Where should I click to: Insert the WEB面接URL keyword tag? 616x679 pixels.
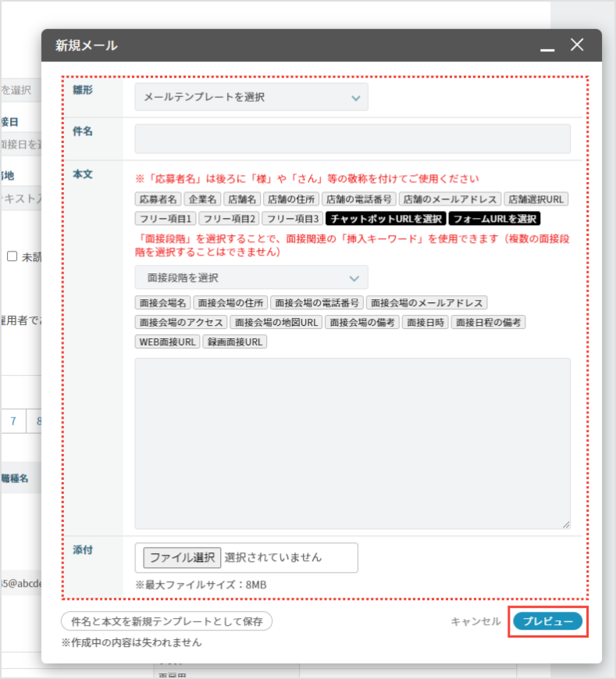[167, 341]
